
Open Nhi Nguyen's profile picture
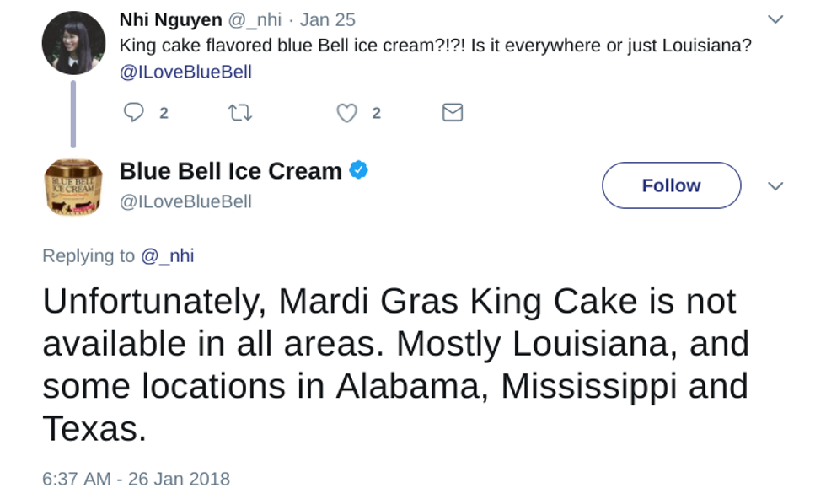pos(73,43)
